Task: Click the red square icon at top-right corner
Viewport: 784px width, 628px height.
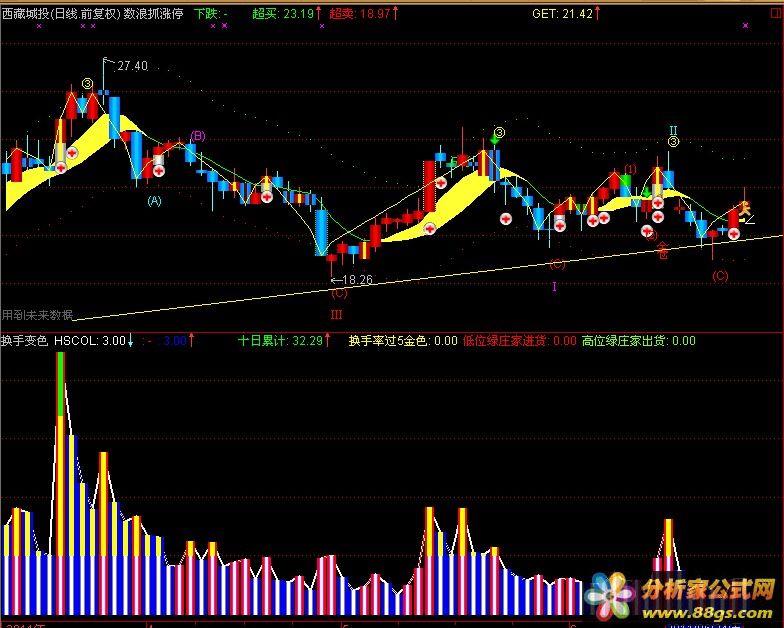Action: [776, 14]
